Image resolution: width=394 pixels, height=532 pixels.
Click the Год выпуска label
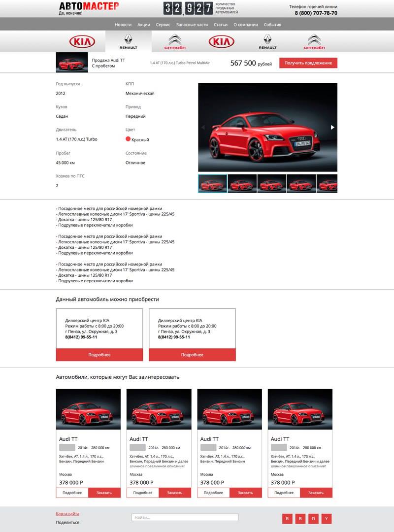pyautogui.click(x=68, y=84)
